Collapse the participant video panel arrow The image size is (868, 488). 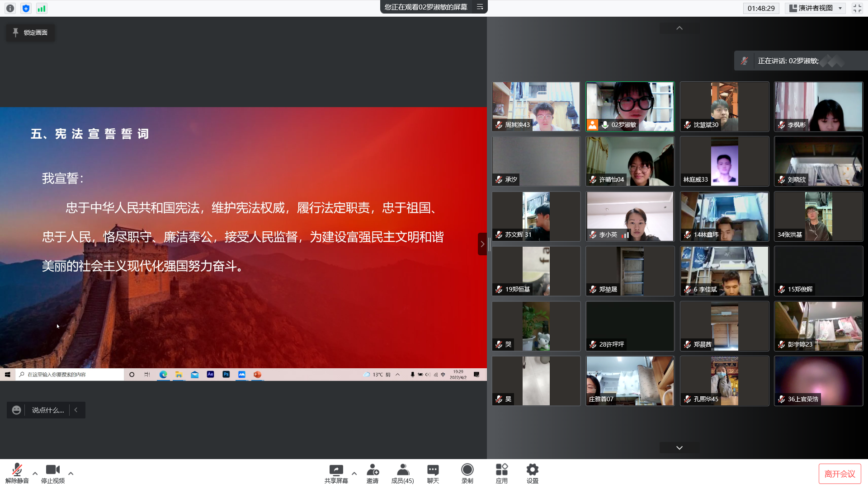point(482,244)
